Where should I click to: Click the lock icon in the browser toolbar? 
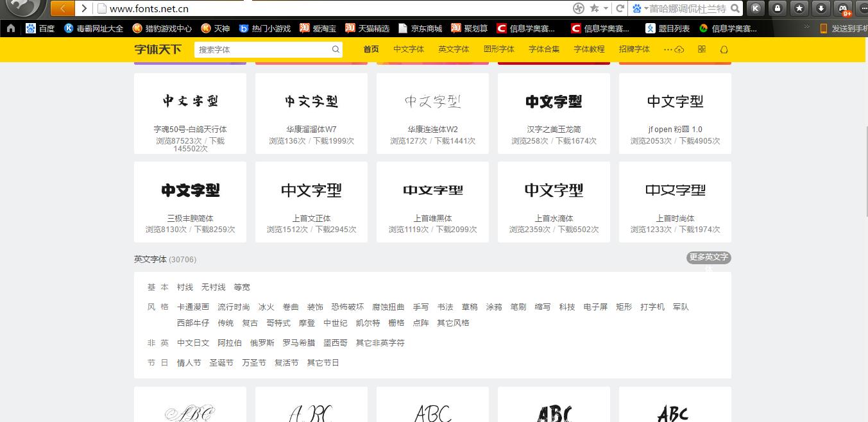[776, 10]
